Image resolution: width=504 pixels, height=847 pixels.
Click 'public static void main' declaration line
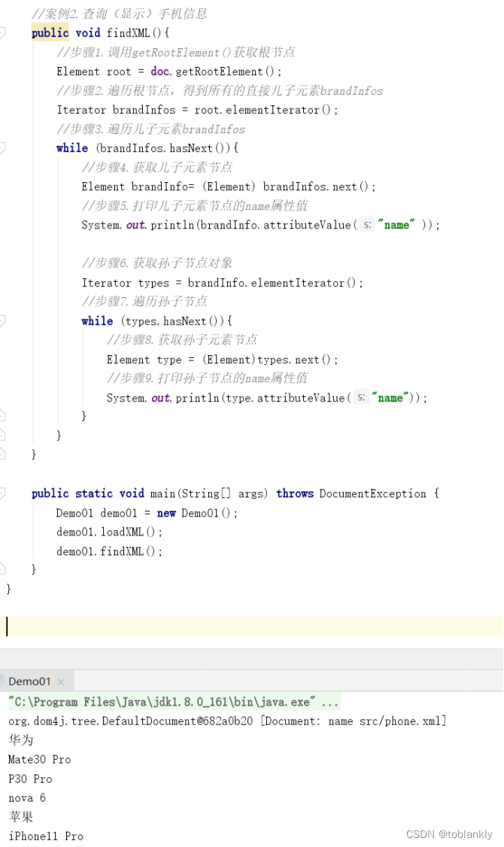235,493
